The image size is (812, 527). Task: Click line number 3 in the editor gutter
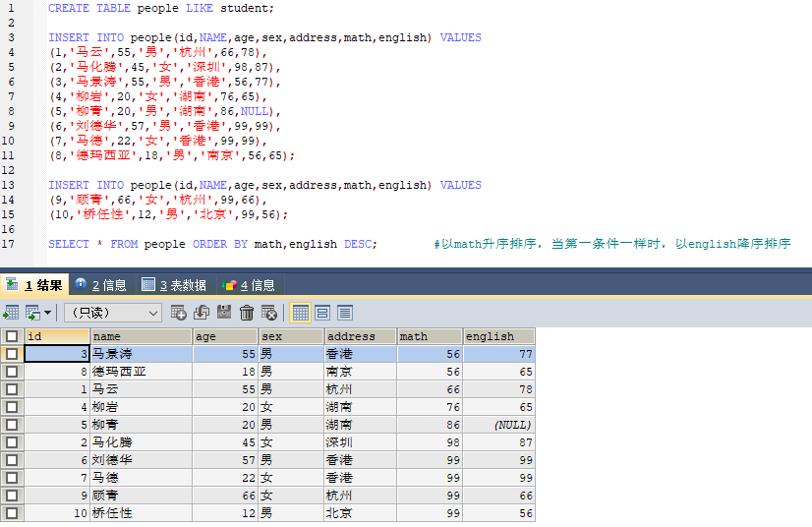click(x=12, y=37)
